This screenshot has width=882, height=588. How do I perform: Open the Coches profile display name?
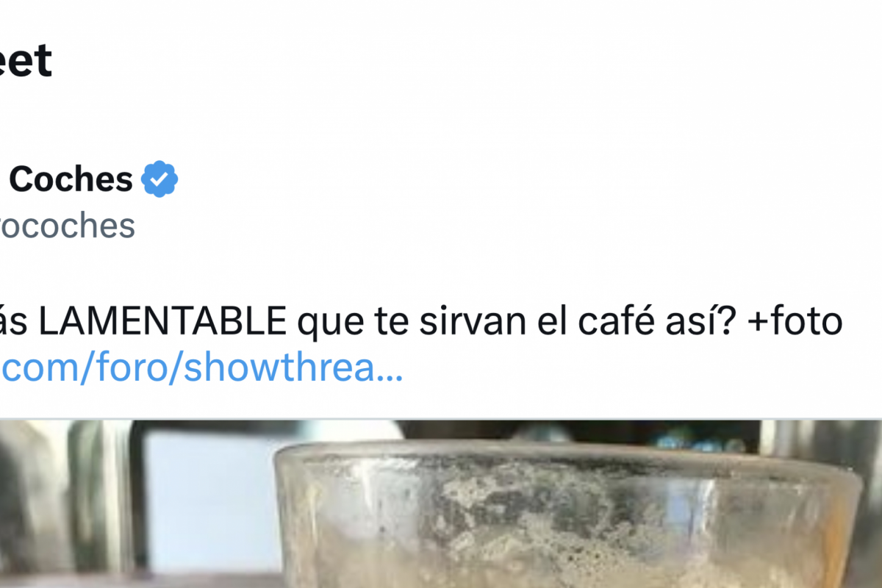point(71,179)
